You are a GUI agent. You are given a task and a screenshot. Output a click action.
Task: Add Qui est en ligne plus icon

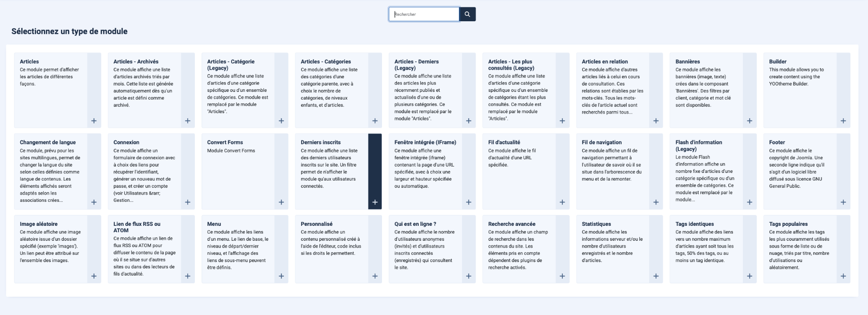tap(469, 276)
